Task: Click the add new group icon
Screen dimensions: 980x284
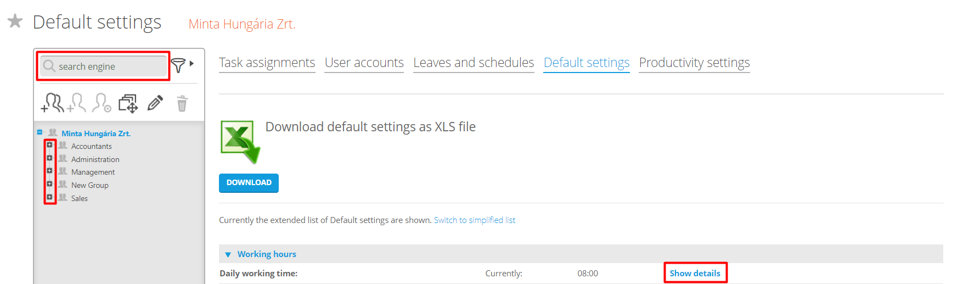Action: point(53,103)
